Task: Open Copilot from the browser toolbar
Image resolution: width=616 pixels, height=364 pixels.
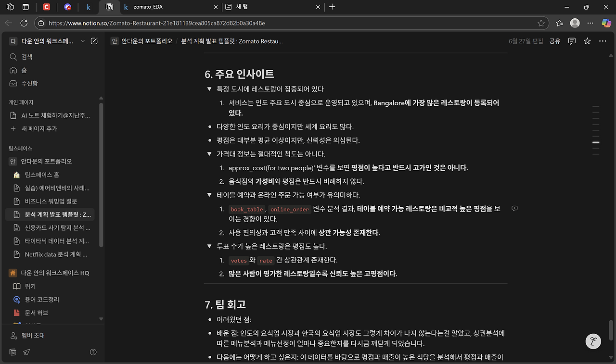Action: [x=606, y=23]
